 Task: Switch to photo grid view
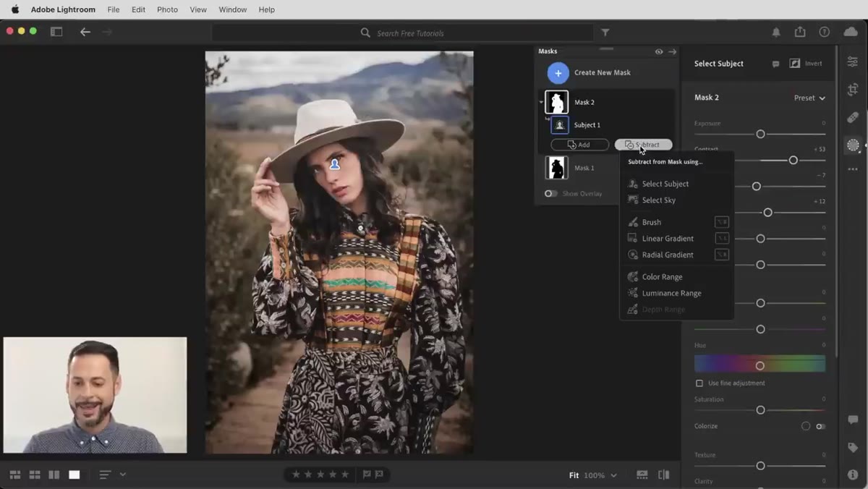[15, 475]
